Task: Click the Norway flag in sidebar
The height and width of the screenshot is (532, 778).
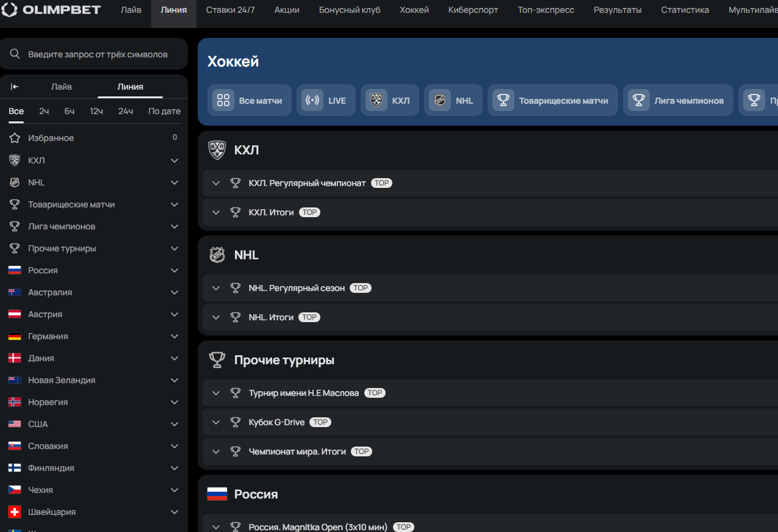Action: click(15, 402)
